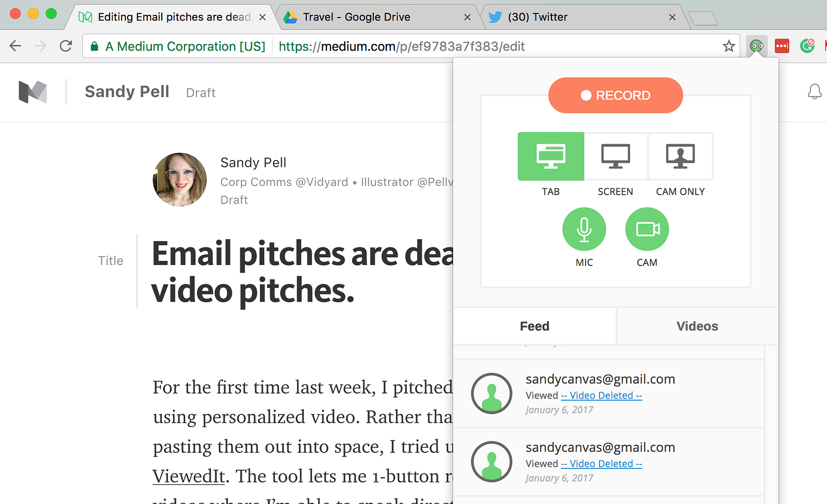Open the ViewedIt extension icon in toolbar
The height and width of the screenshot is (504, 827).
click(x=757, y=46)
